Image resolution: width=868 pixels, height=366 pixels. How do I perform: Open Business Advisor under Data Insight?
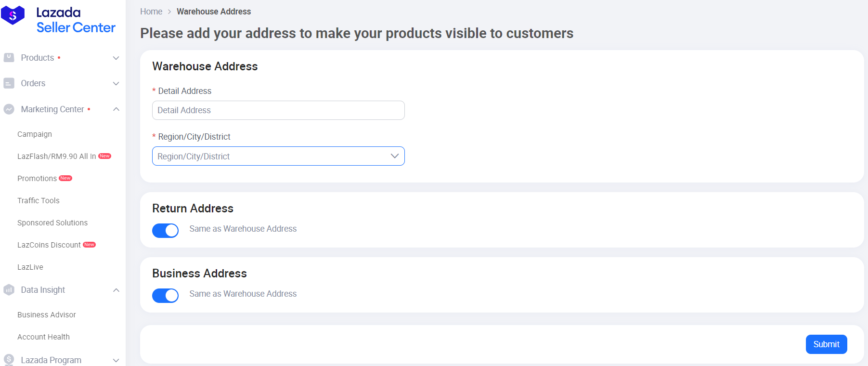point(46,314)
